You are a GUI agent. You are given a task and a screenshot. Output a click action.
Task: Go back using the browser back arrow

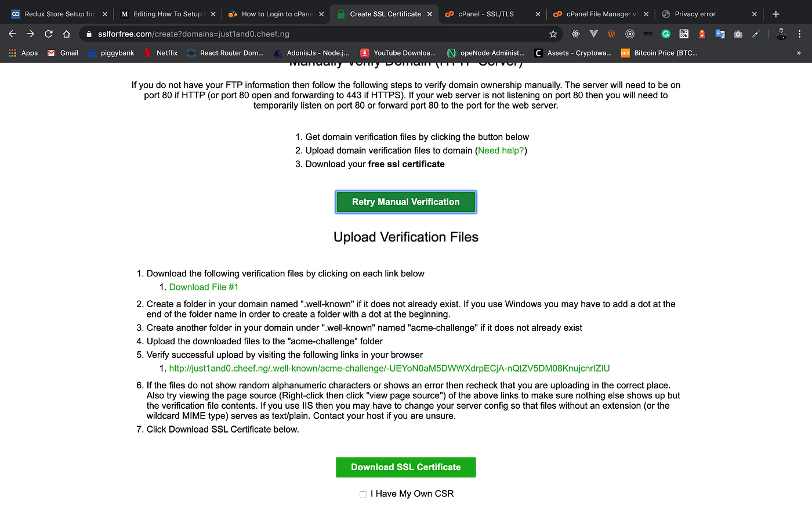(12, 34)
